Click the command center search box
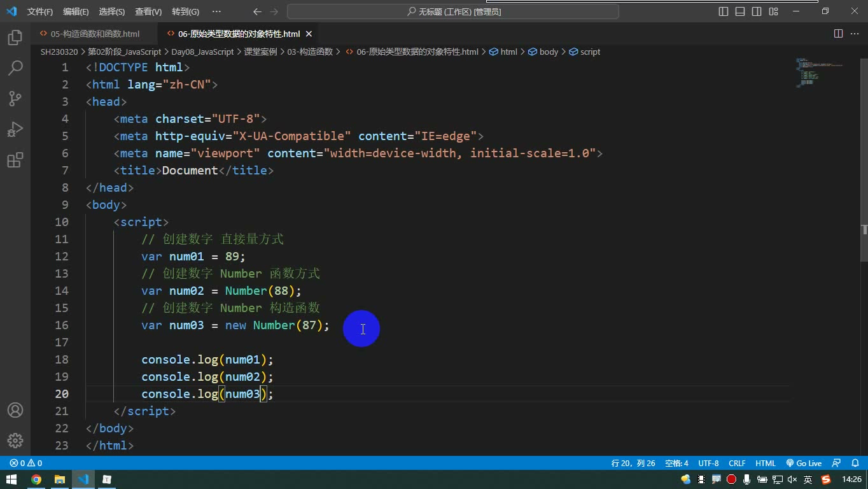The height and width of the screenshot is (489, 868). (x=453, y=11)
